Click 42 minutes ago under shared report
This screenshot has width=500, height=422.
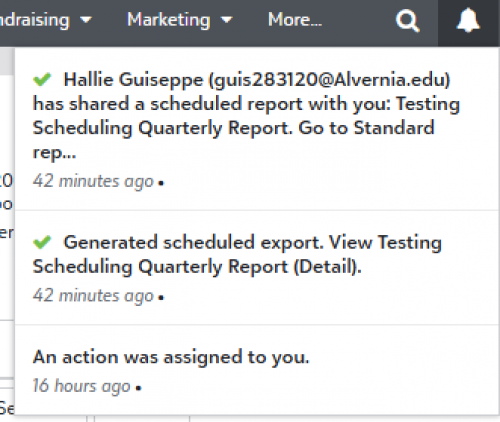[93, 182]
